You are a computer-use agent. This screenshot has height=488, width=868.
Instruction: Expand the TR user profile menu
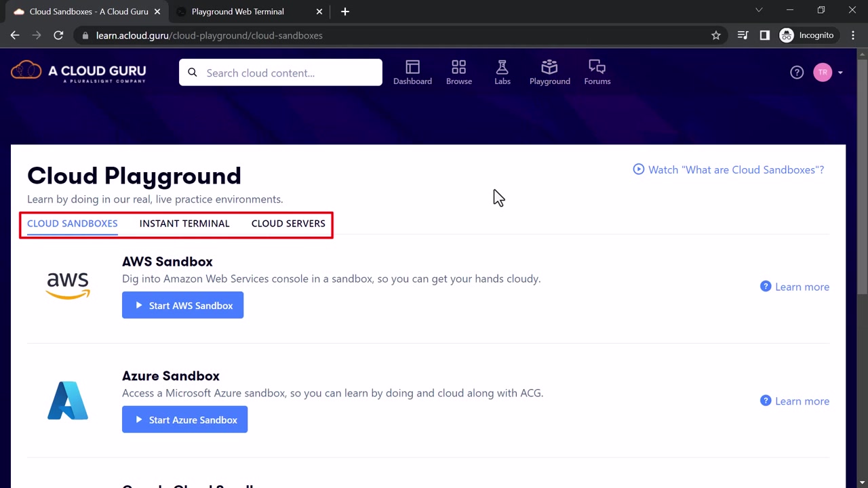(829, 73)
